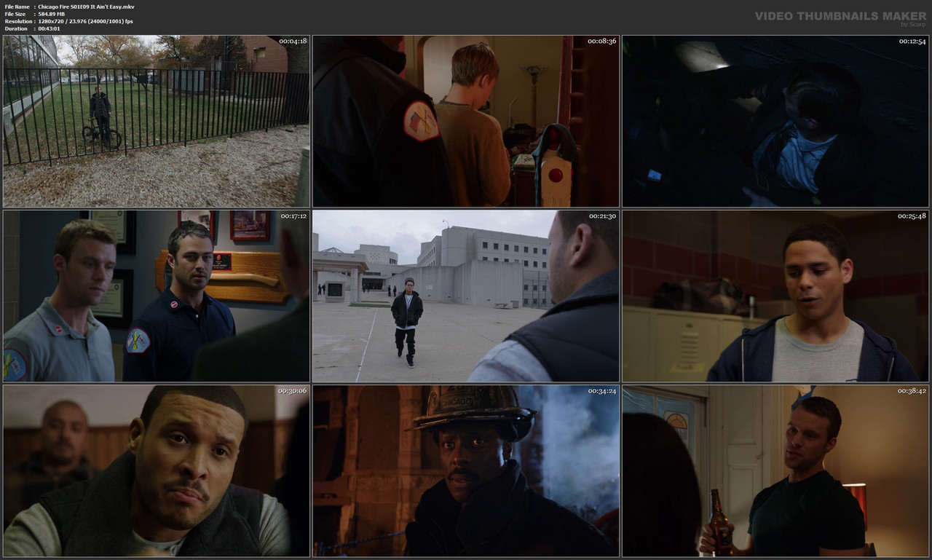Open the fire chief in helmet thumbnail

pyautogui.click(x=466, y=470)
